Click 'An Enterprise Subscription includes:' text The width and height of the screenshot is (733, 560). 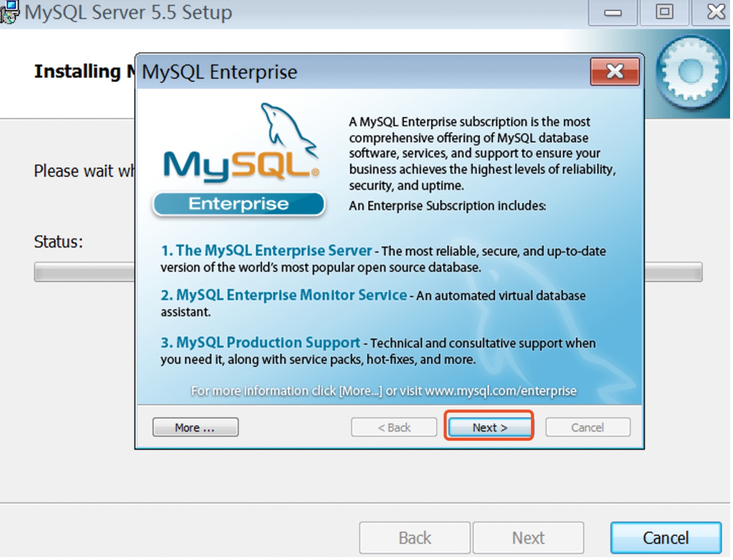[x=447, y=206]
